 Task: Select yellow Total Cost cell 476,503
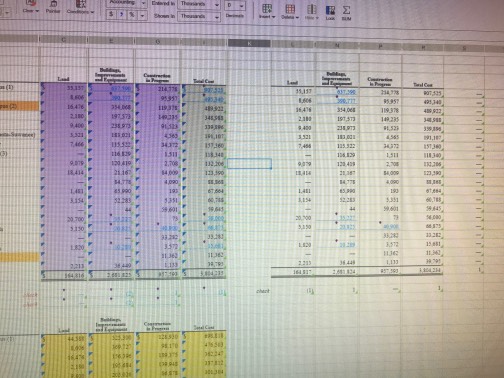click(204, 345)
